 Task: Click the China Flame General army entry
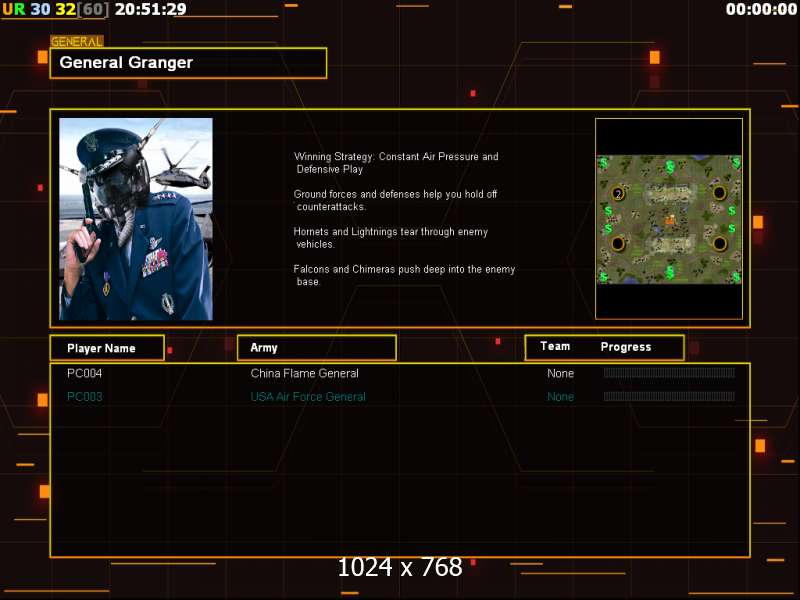pos(305,373)
